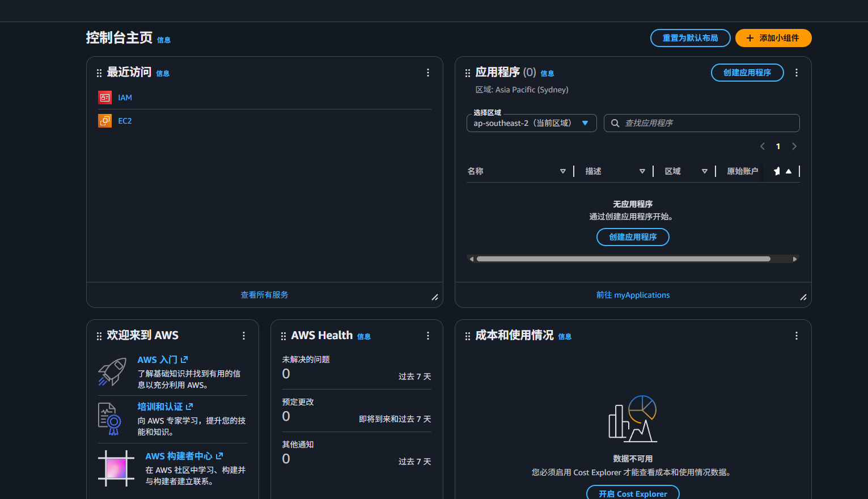Click the applications table horizontal scrollbar
868x499 pixels.
coord(624,259)
